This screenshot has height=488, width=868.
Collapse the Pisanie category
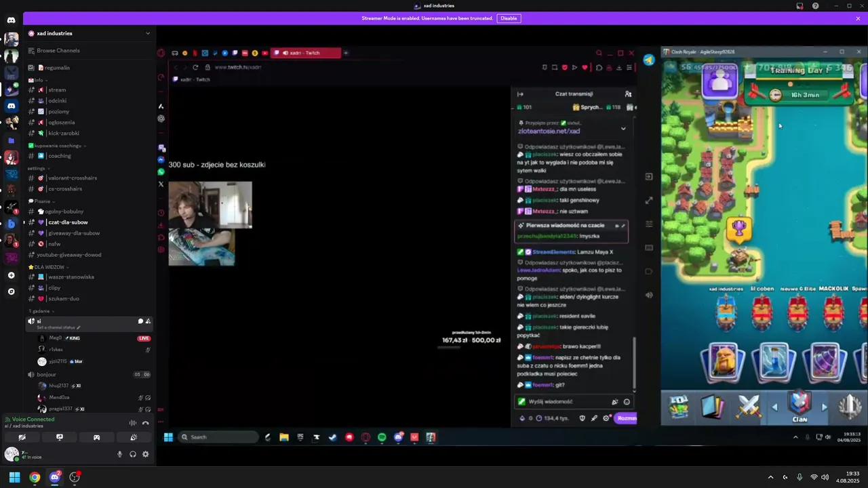42,201
